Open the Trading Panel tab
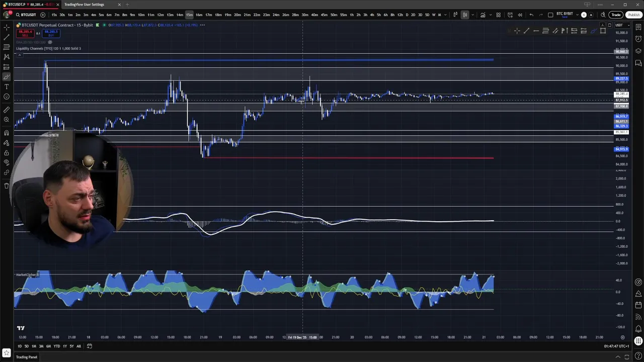644x362 pixels. 27,357
